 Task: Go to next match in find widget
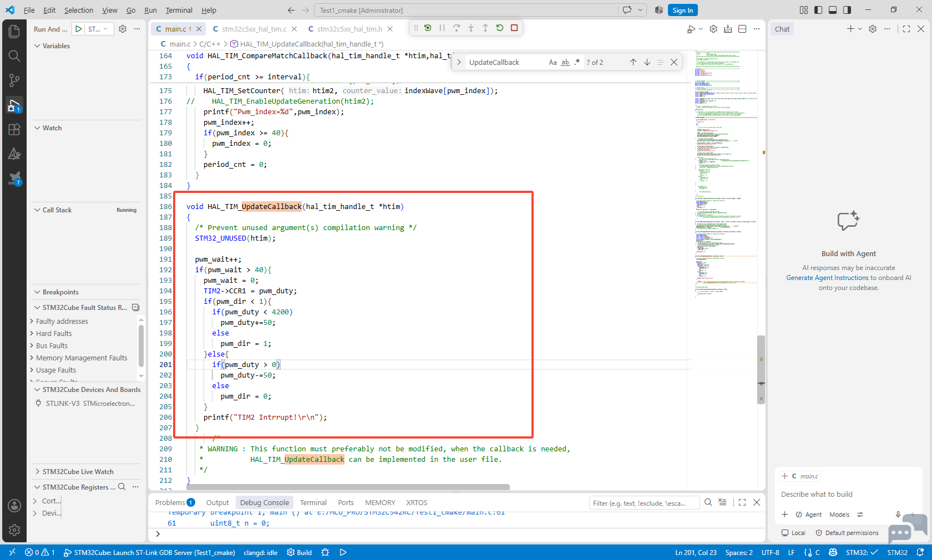coord(647,62)
